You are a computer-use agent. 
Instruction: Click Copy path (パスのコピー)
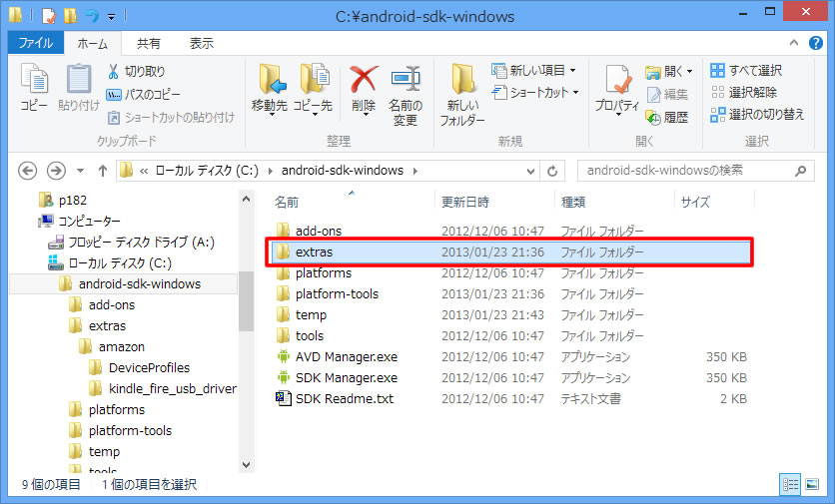click(x=143, y=95)
